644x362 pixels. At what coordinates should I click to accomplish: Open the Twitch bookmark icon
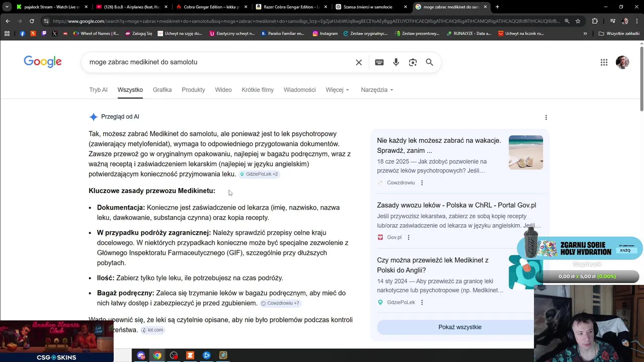point(44,34)
